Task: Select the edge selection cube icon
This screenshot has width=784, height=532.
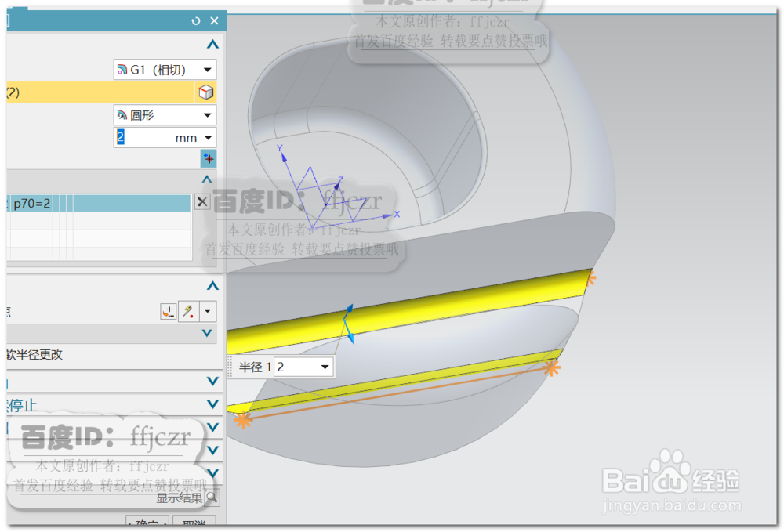Action: coord(205,92)
